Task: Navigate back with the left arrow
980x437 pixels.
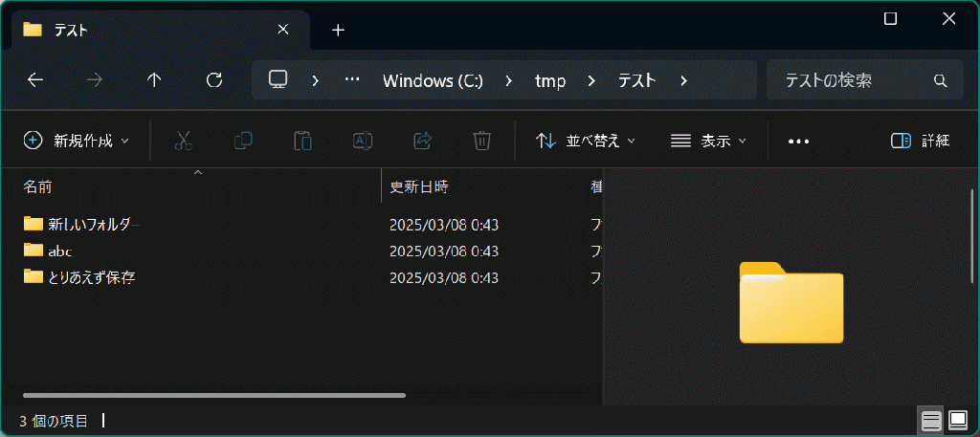Action: 35,80
